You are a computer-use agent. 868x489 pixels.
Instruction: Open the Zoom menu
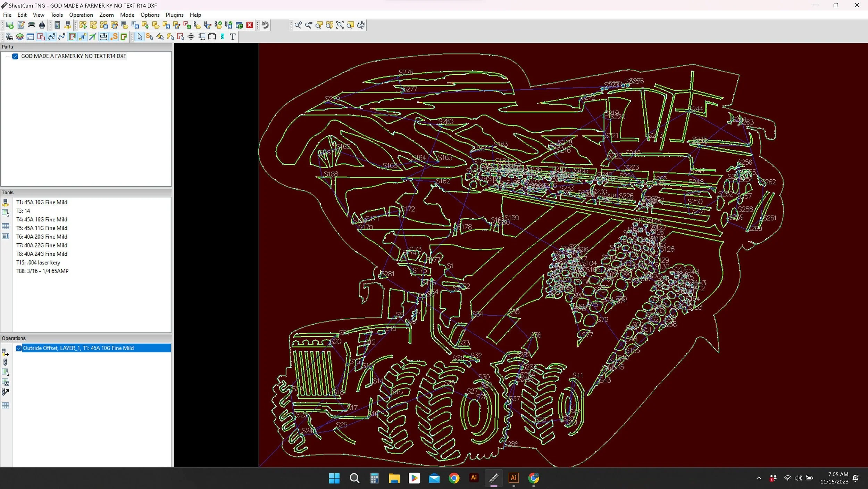click(106, 15)
